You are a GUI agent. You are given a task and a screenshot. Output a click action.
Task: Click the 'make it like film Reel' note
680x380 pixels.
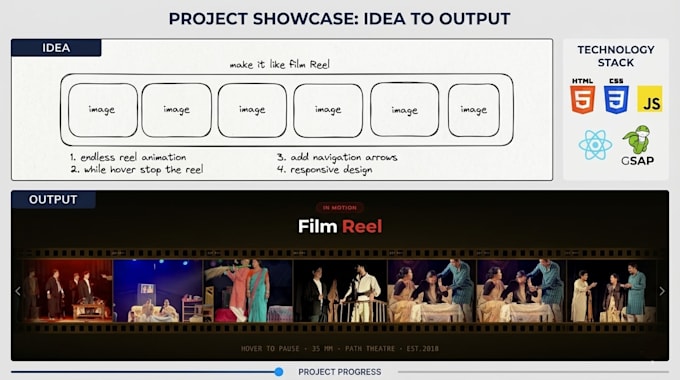coord(280,65)
